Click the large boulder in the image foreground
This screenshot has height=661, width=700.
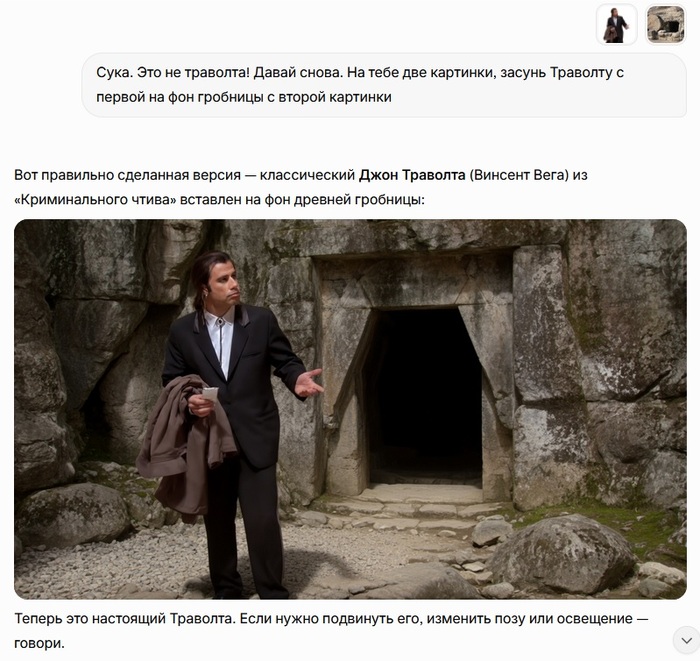565,553
